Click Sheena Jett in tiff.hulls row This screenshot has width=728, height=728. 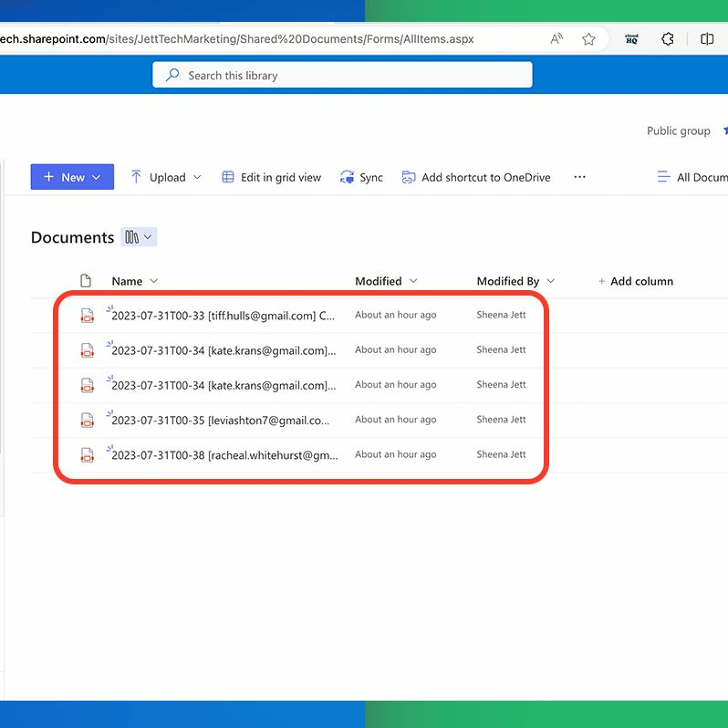[x=501, y=315]
